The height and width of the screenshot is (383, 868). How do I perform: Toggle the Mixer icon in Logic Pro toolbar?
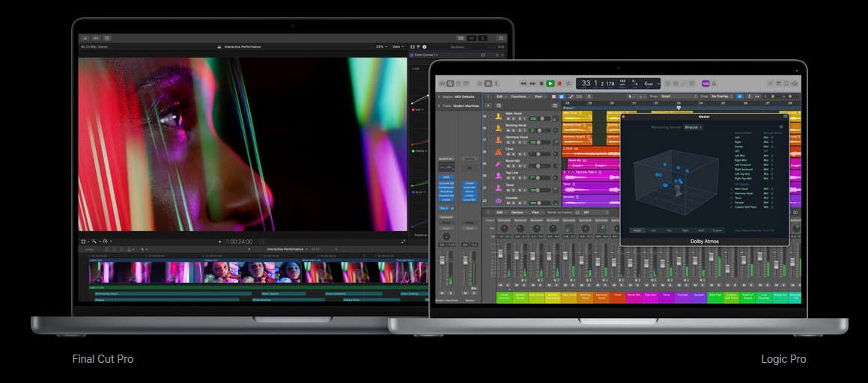coord(488,84)
